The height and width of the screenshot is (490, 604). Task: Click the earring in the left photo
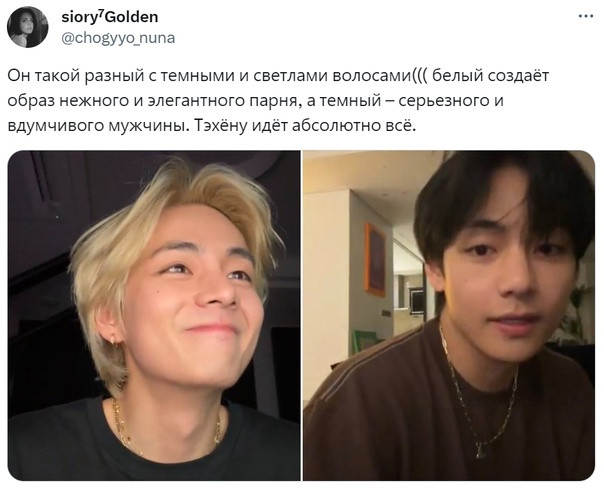click(114, 340)
